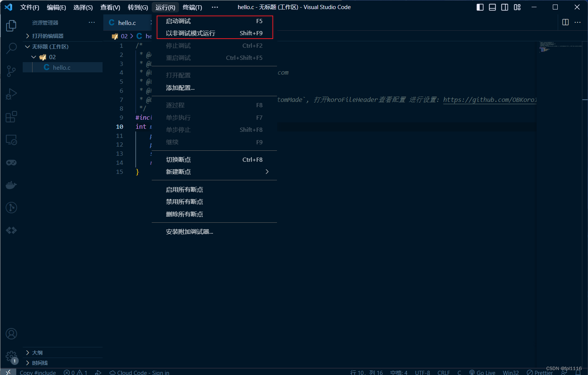Choose 安装附加调试器... menu item
588x375 pixels.
(214, 231)
